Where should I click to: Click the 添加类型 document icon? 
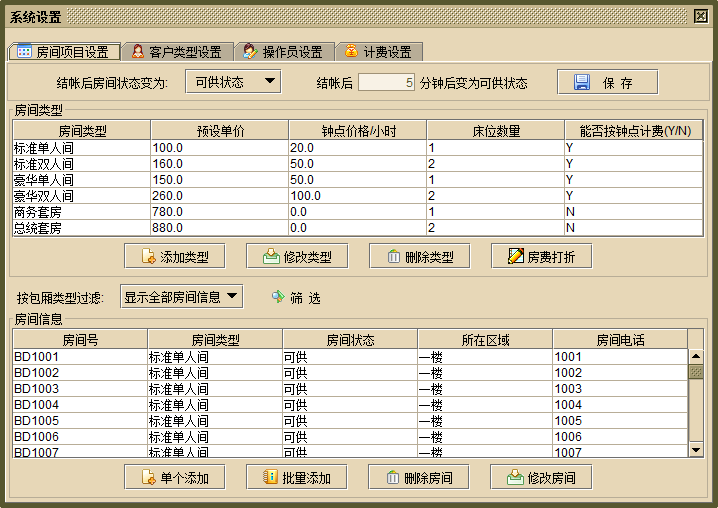click(149, 256)
